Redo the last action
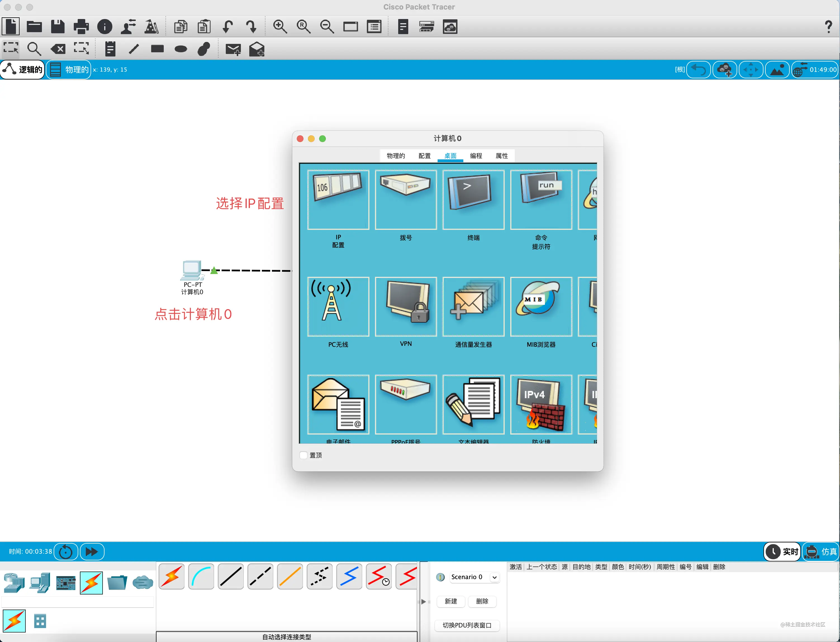 click(x=251, y=27)
